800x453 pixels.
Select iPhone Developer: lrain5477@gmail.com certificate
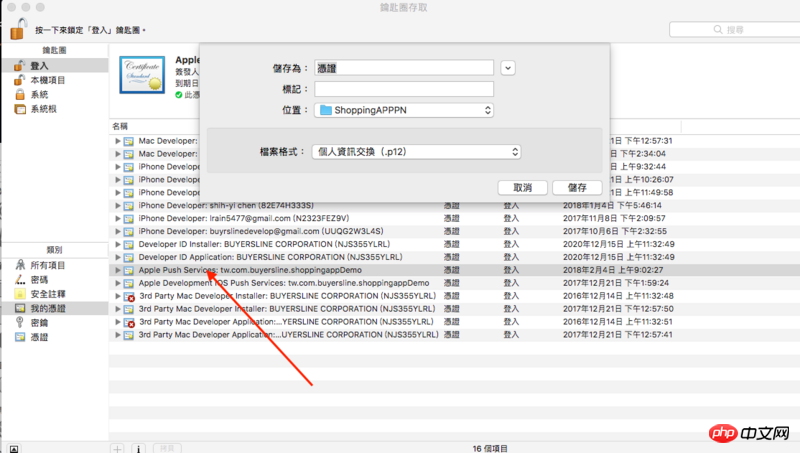(244, 218)
